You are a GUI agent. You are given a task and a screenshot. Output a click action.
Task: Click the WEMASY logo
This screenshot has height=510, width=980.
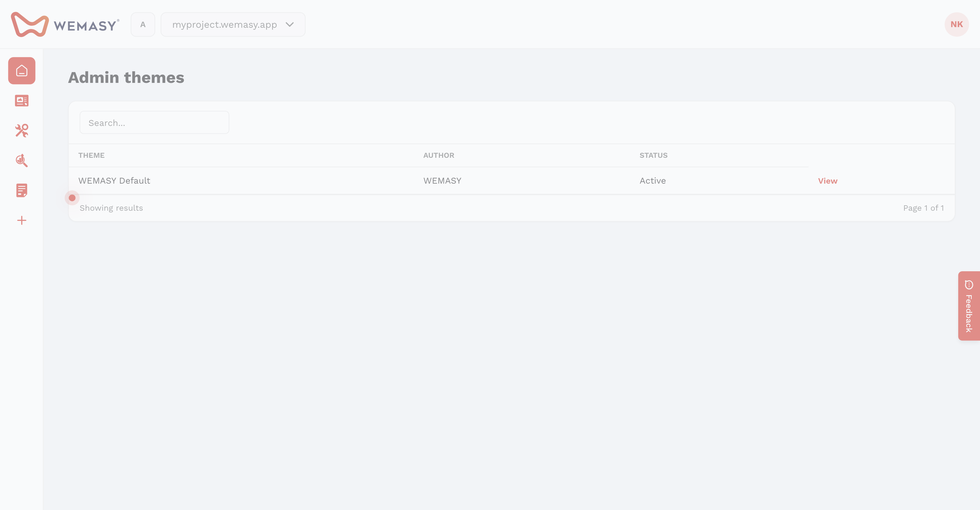point(65,24)
